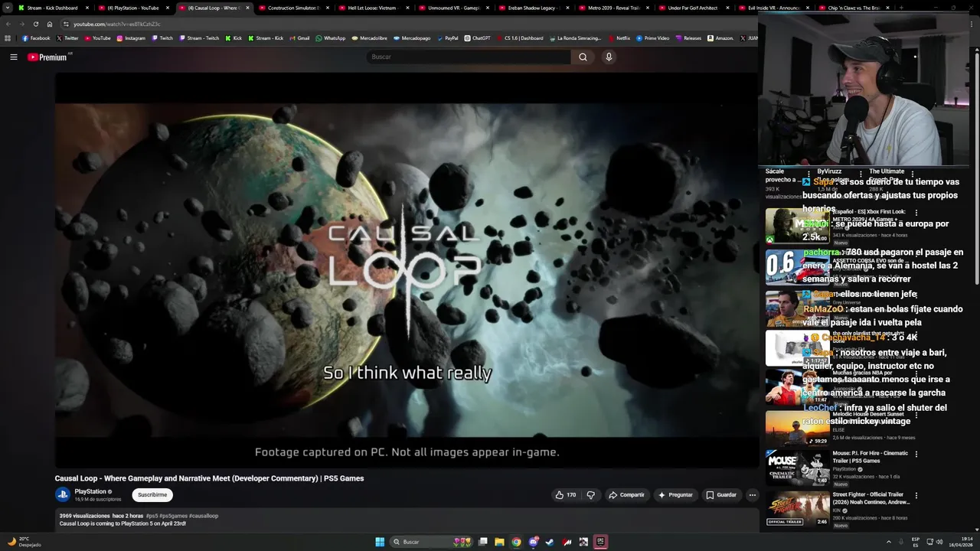Open the Netflix bookmark
Screen dimensions: 980x551
[x=619, y=37]
